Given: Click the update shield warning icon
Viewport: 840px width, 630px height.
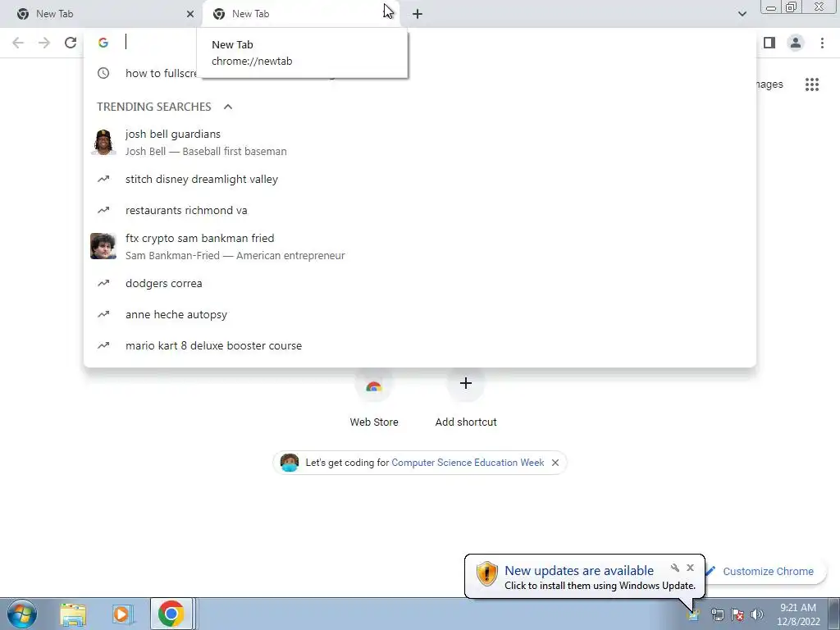Looking at the screenshot, I should click(x=487, y=574).
